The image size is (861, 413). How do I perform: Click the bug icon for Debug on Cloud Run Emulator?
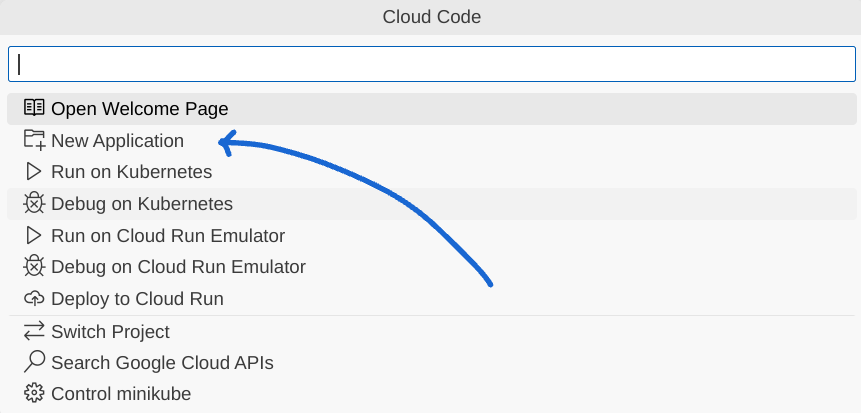(x=35, y=267)
